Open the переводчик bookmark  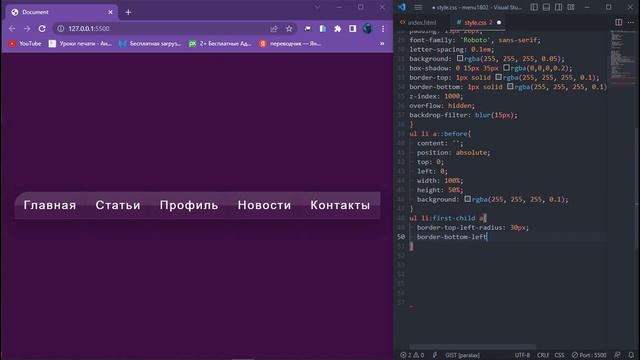(x=291, y=43)
